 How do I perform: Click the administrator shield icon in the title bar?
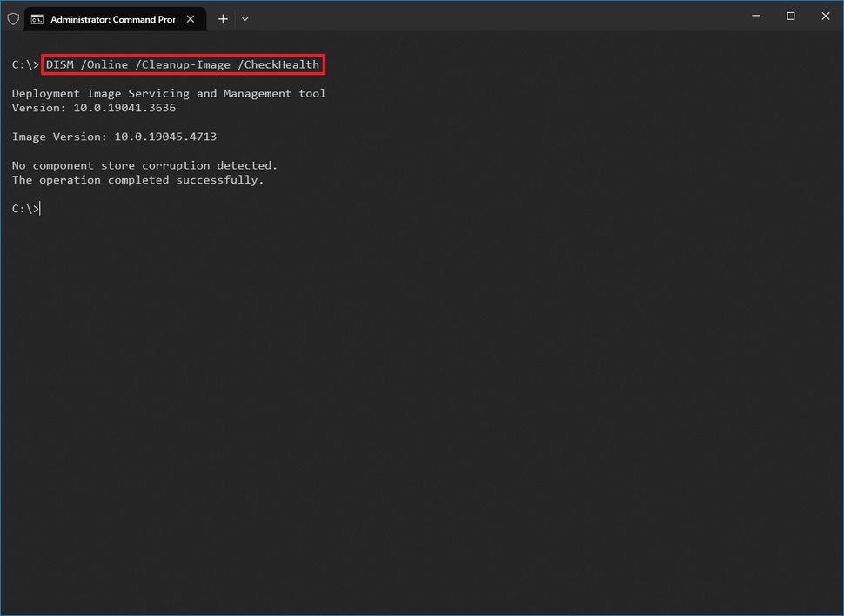(13, 18)
